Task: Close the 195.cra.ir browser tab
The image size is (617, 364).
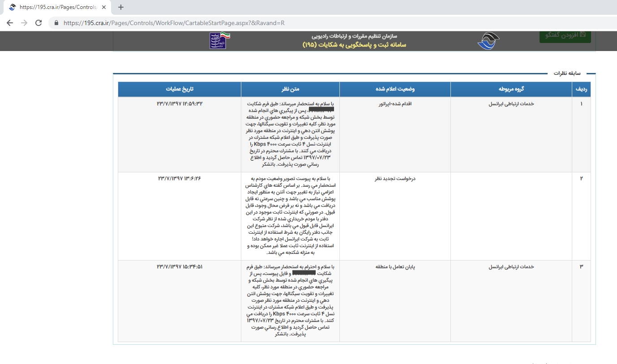Action: [x=104, y=7]
